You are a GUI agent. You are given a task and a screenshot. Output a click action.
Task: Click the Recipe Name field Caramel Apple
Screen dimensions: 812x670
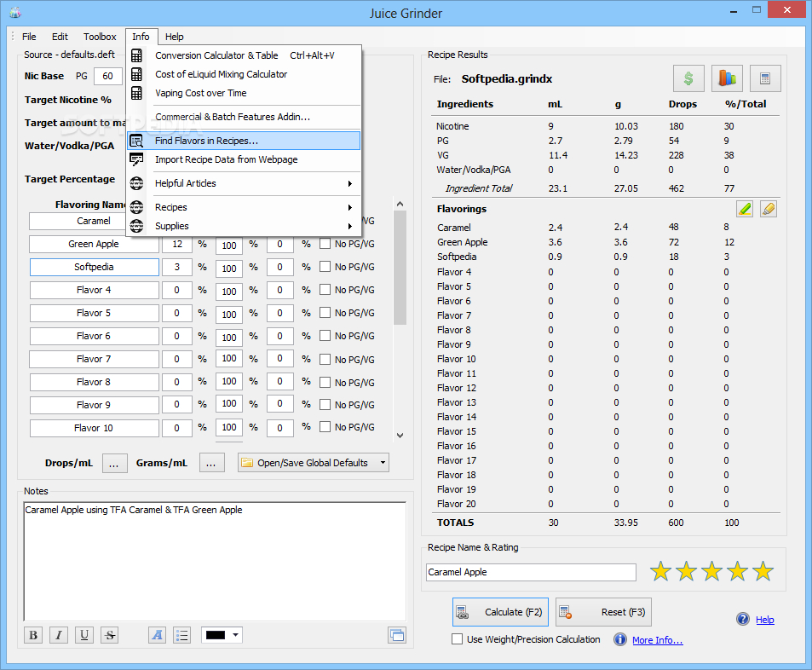[x=531, y=572]
